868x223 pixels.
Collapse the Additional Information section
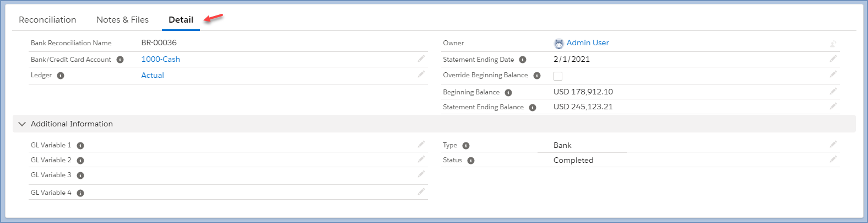(x=22, y=124)
